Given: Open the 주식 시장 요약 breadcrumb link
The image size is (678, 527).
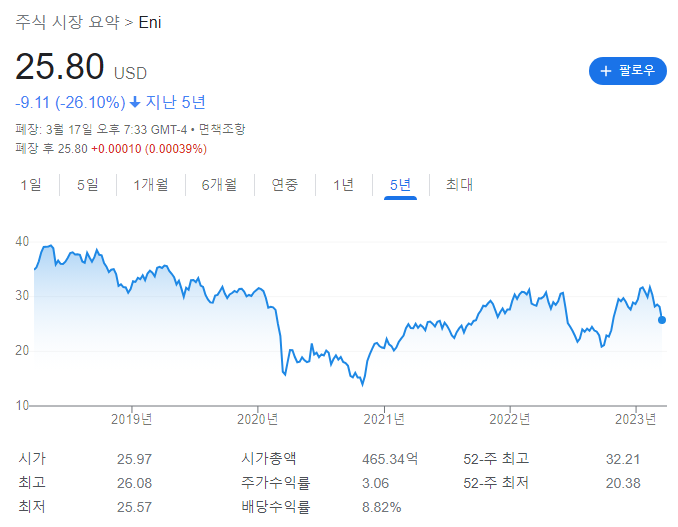Looking at the screenshot, I should [x=67, y=22].
